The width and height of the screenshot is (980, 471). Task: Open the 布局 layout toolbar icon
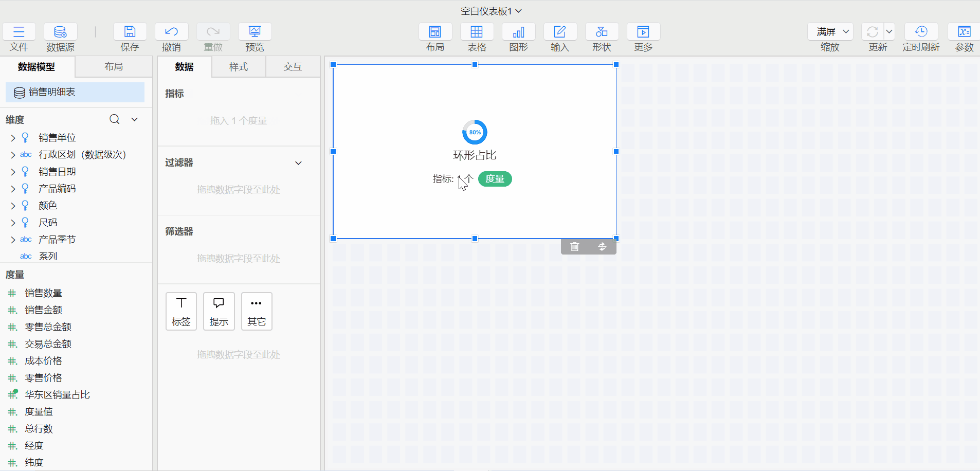pos(435,32)
